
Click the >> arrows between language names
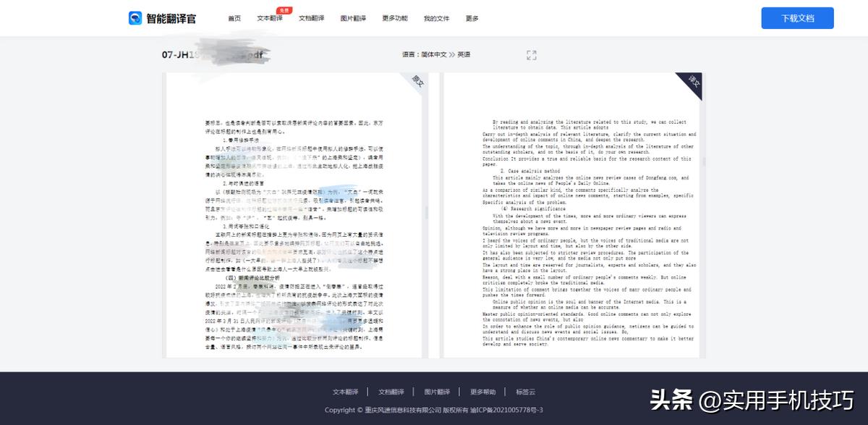[452, 54]
